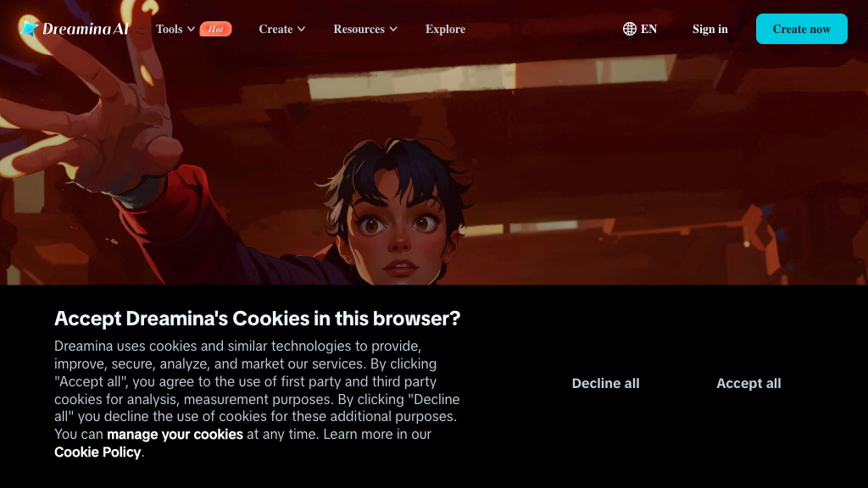The height and width of the screenshot is (488, 868).
Task: Open the Cookie Policy link
Action: pyautogui.click(x=97, y=452)
